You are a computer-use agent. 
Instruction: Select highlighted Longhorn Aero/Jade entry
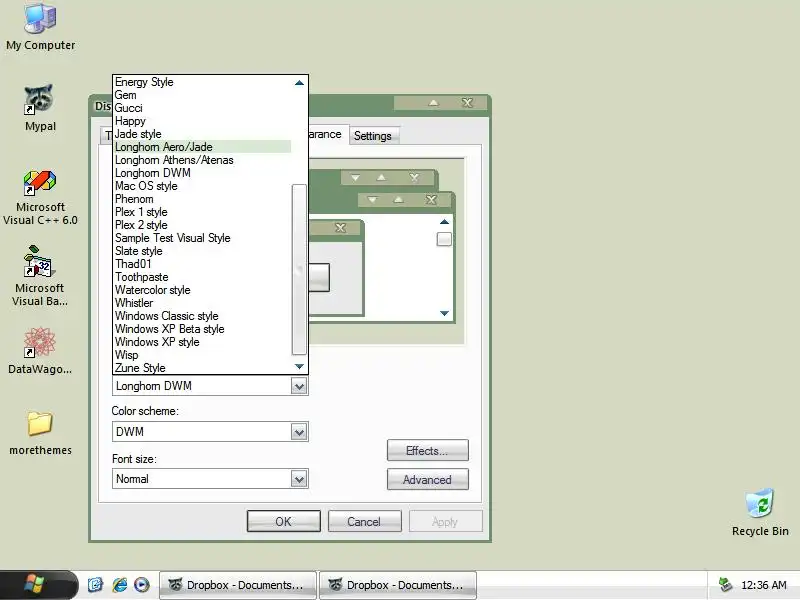203,147
